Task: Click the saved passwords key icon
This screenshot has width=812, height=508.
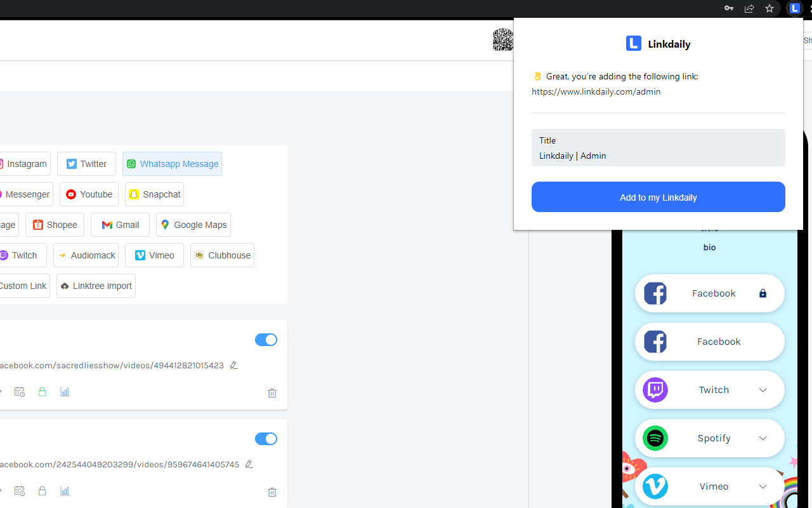Action: pos(729,8)
